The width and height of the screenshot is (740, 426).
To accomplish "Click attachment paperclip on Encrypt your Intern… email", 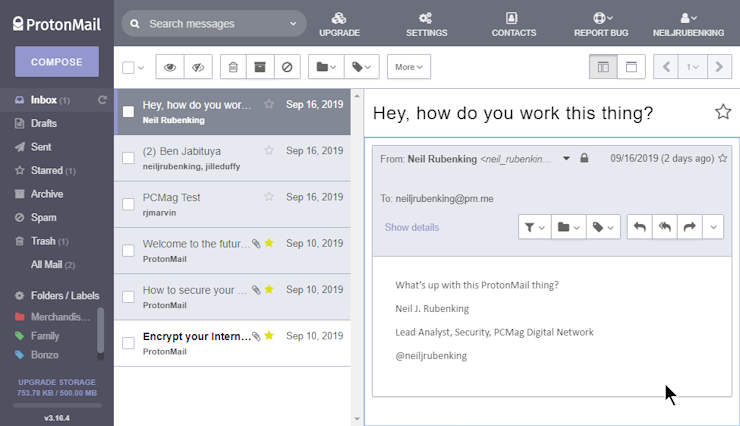I will pos(256,336).
